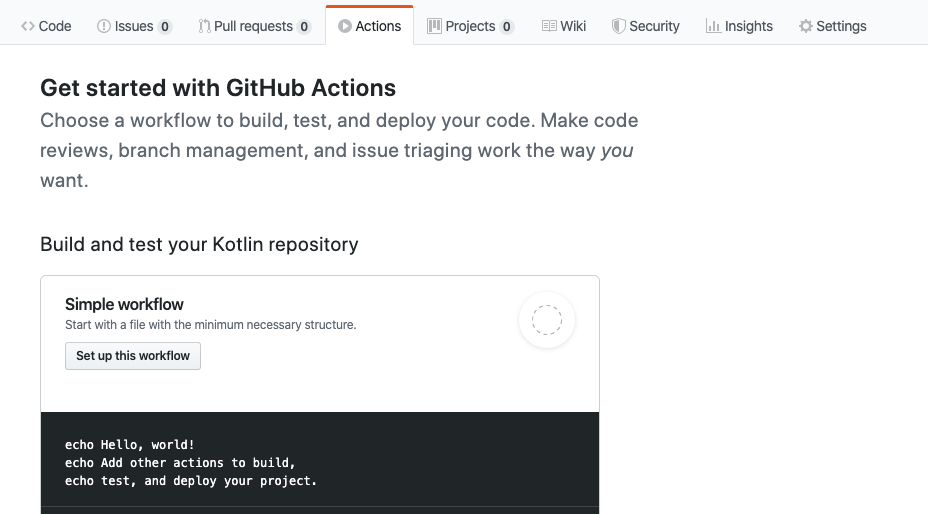
Task: Click the Projects board icon
Action: click(434, 26)
